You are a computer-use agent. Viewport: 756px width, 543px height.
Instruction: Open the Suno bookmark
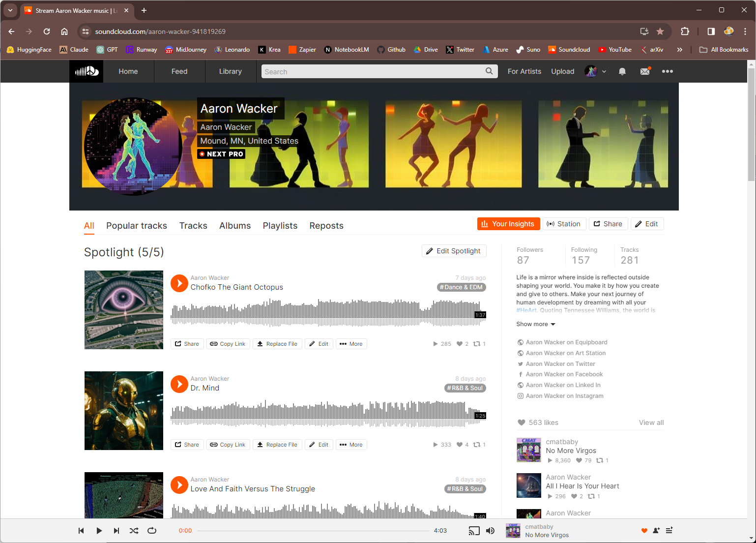point(528,50)
